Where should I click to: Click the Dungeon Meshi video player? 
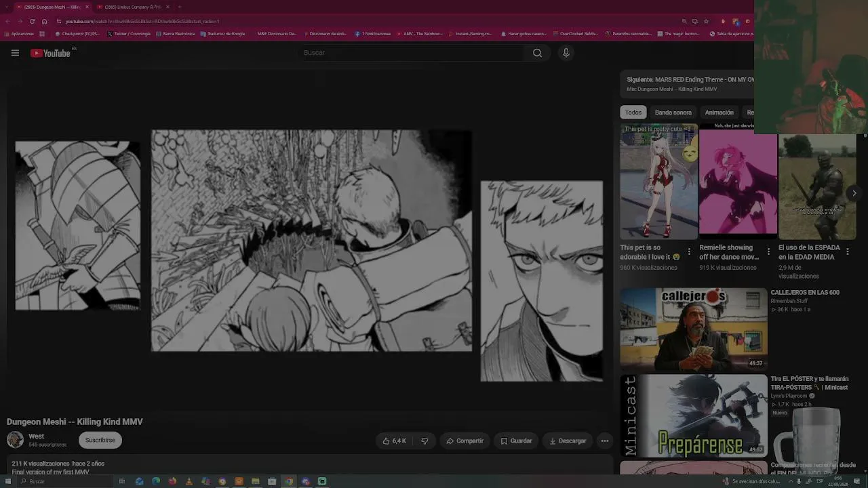pos(309,241)
